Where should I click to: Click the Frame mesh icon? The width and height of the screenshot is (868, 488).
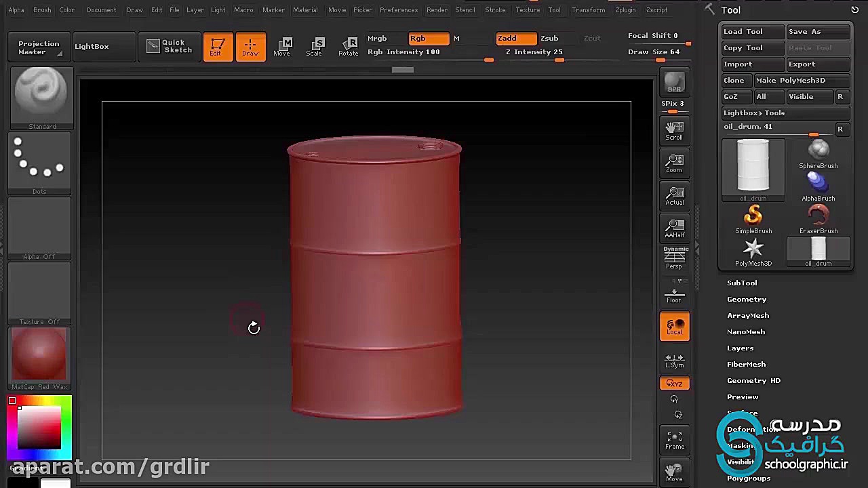[674, 440]
